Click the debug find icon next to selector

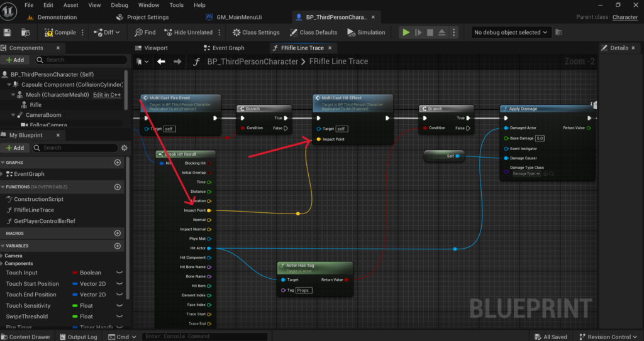tap(558, 33)
